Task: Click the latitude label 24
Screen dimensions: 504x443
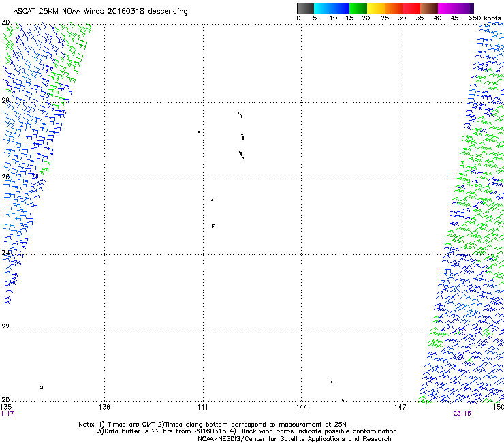Action: point(5,253)
